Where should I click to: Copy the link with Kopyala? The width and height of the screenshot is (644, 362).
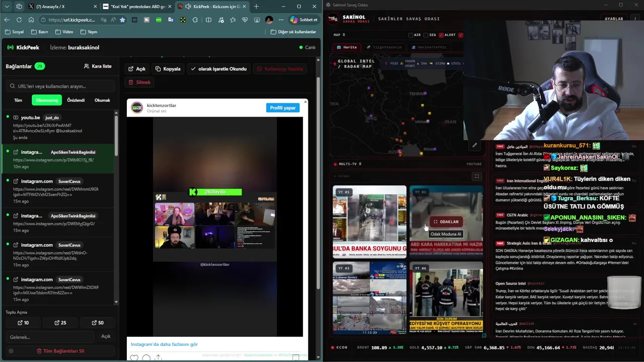coord(168,69)
